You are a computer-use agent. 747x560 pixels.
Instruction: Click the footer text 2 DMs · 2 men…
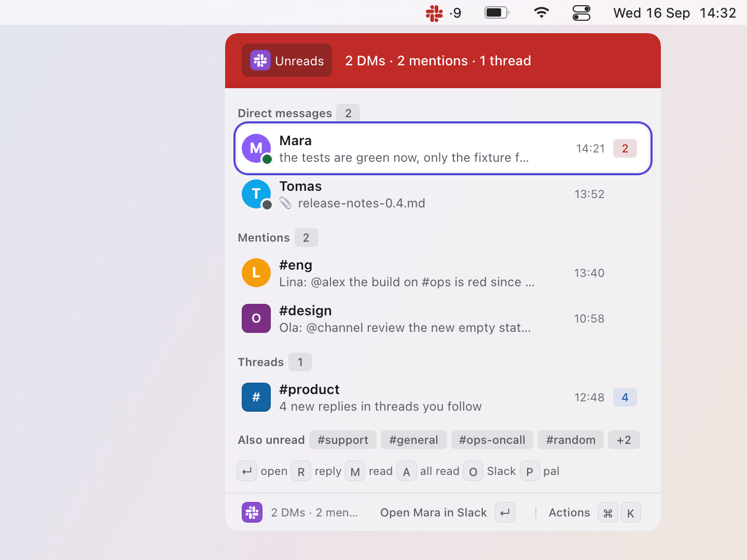tap(314, 512)
